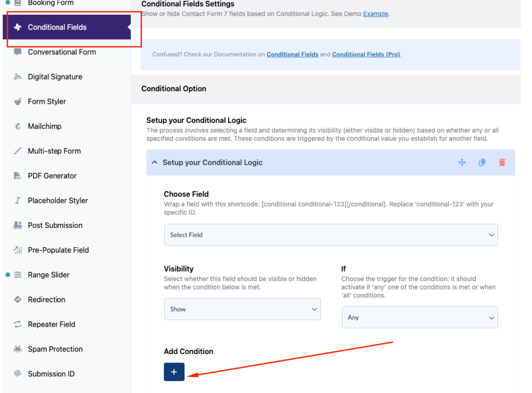
Task: Change Visibility from Show dropdown
Action: tap(242, 308)
